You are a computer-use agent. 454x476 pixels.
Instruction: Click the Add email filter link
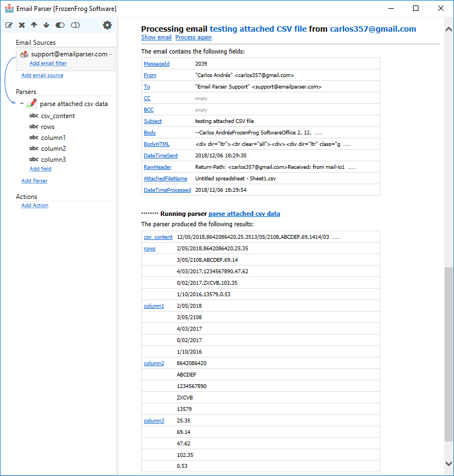[48, 63]
